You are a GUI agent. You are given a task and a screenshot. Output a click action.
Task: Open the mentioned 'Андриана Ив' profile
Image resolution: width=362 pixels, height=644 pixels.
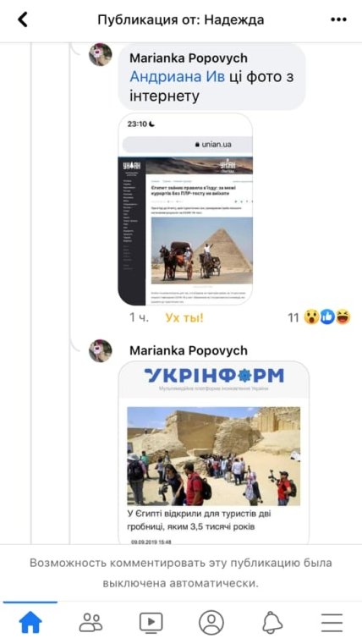click(x=178, y=77)
